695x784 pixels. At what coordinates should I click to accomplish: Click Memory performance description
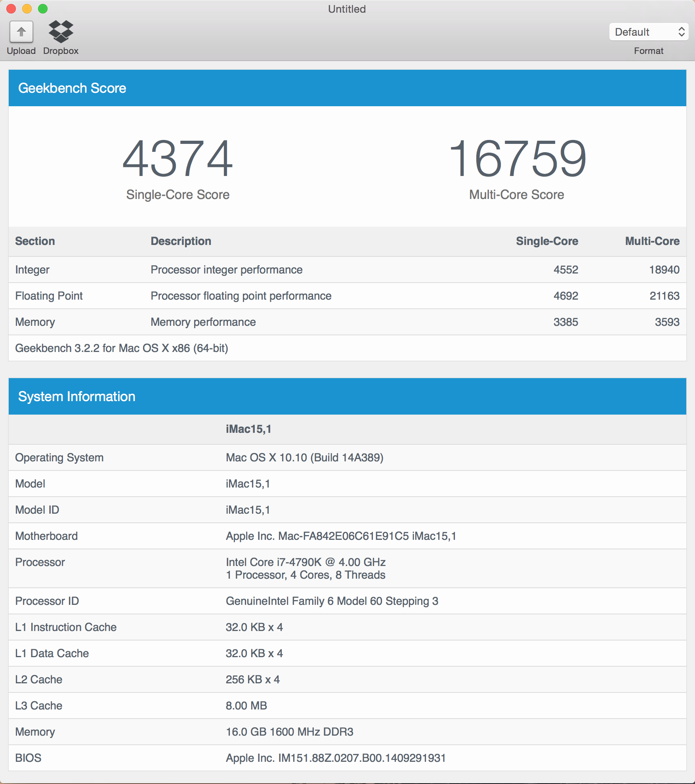point(203,322)
